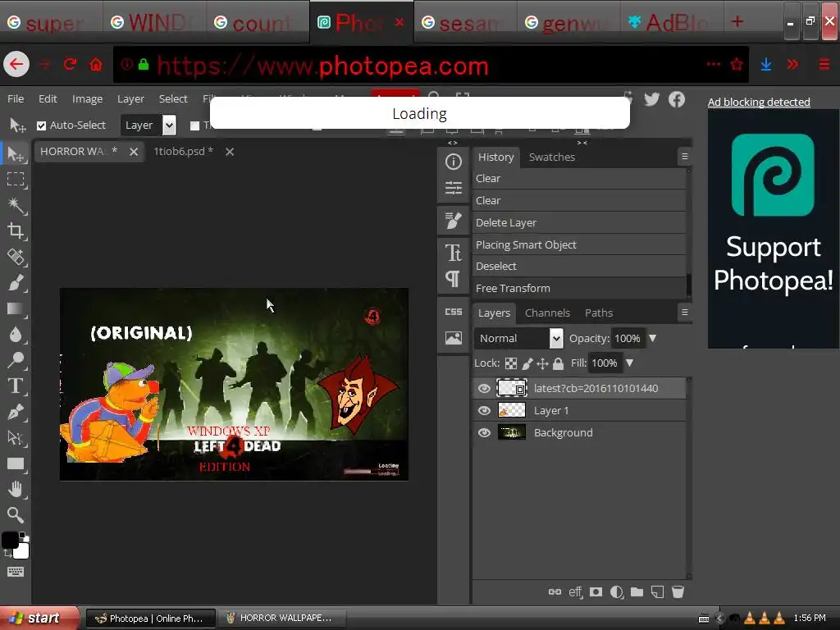
Task: Click the Background layer thumbnail
Action: [512, 432]
